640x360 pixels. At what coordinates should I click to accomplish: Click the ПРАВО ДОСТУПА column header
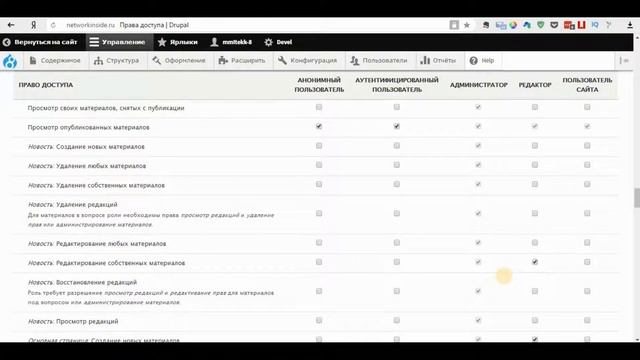[46, 85]
